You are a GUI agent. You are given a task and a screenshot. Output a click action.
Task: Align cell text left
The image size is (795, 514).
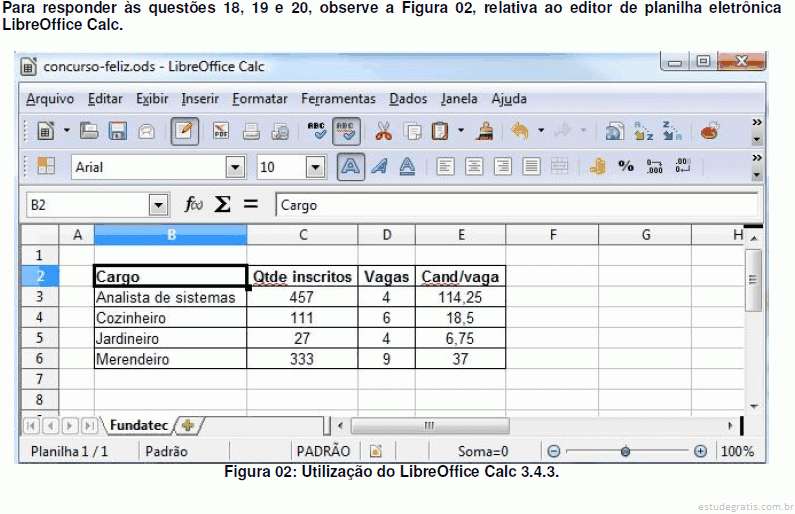click(445, 166)
